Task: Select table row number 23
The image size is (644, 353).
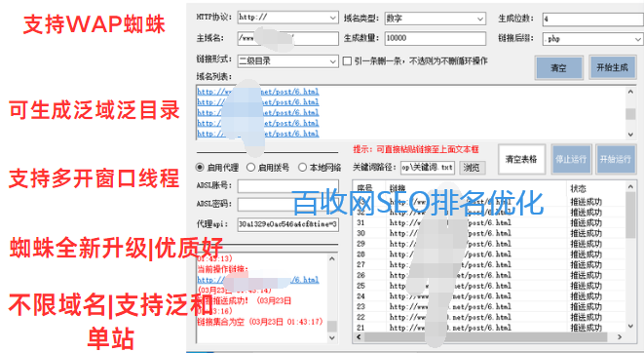Action: click(x=489, y=306)
